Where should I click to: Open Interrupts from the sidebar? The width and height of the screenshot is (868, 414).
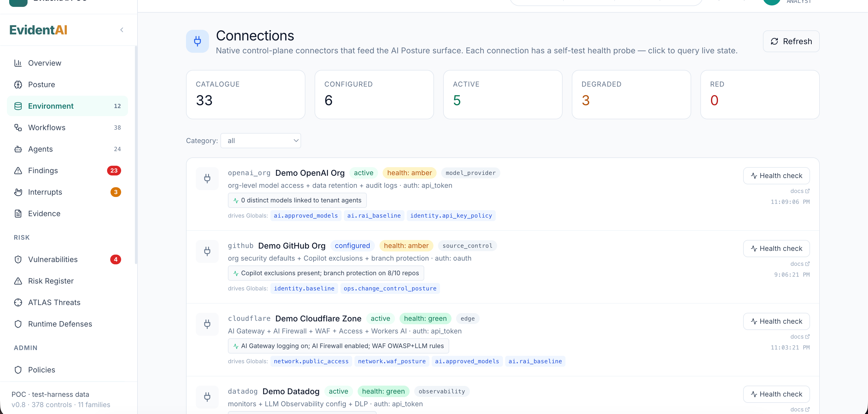[x=67, y=192]
